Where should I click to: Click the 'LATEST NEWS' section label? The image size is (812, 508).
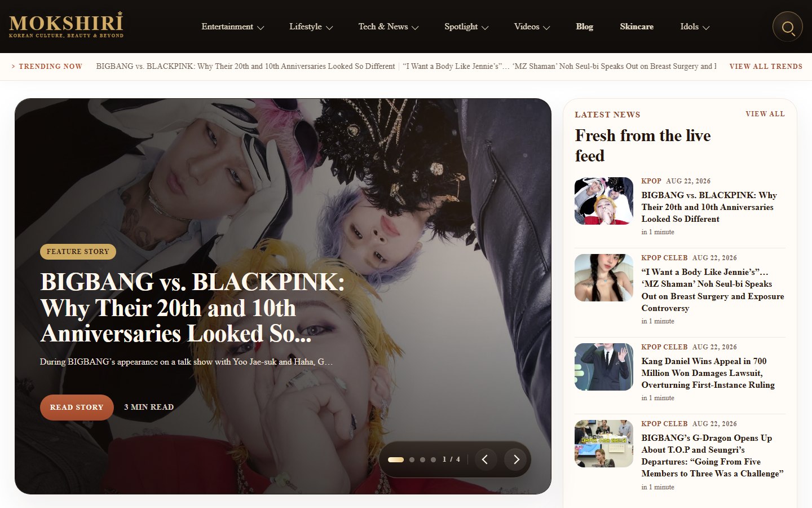pos(607,115)
